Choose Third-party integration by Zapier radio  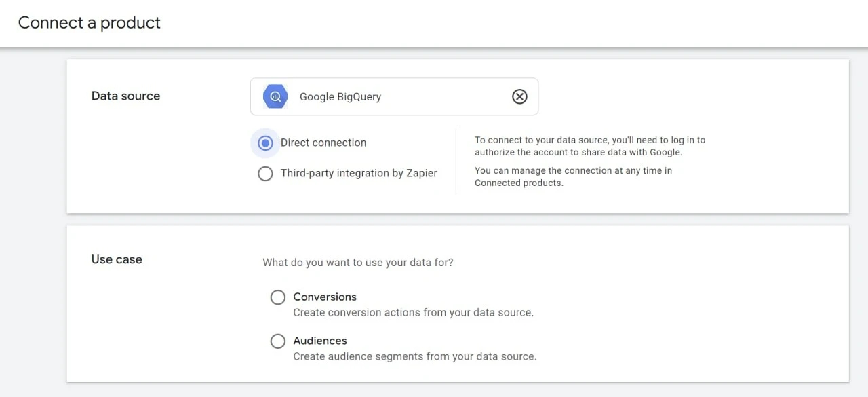266,174
